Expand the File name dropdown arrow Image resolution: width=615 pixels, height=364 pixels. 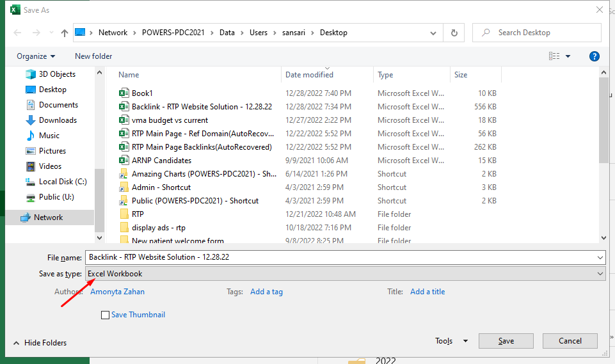coord(600,257)
